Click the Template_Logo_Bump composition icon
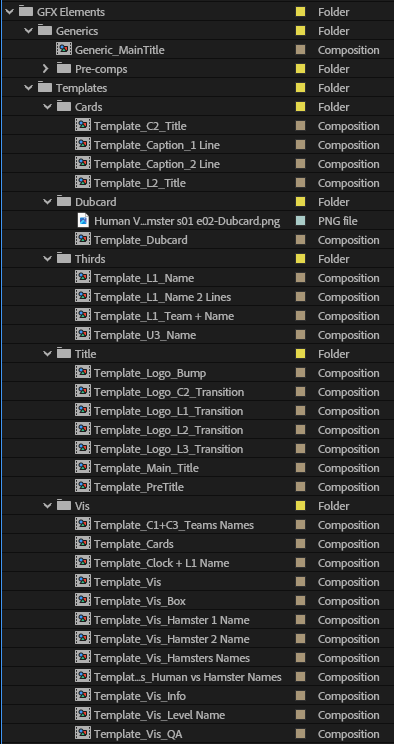 pyautogui.click(x=83, y=372)
